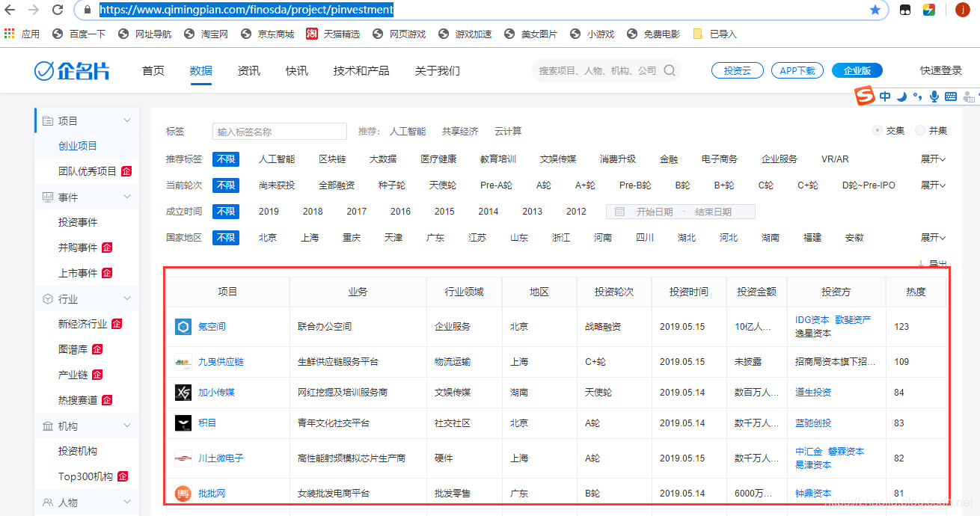Click the 企业版 button
The height and width of the screenshot is (516, 980).
pos(857,70)
